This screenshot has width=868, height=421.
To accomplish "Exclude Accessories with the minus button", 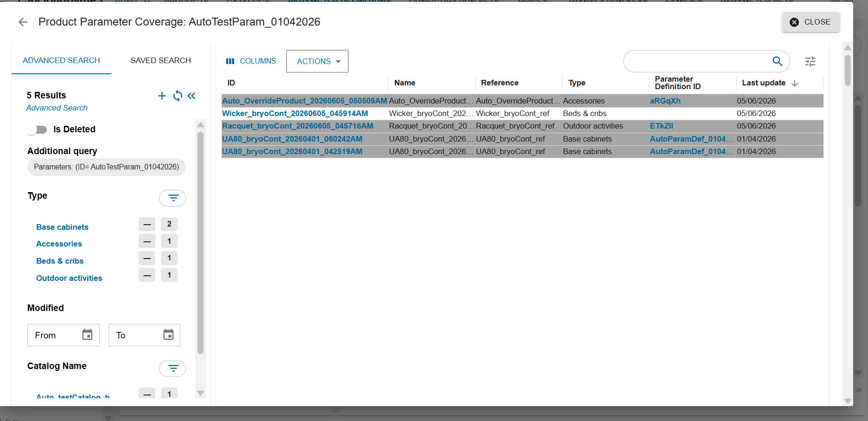I will click(x=147, y=241).
